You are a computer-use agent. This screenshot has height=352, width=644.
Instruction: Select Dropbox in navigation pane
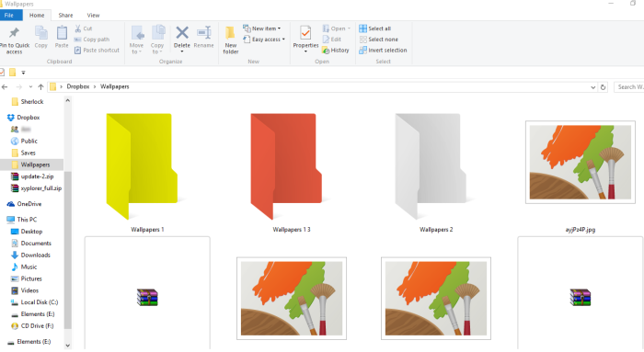23,118
